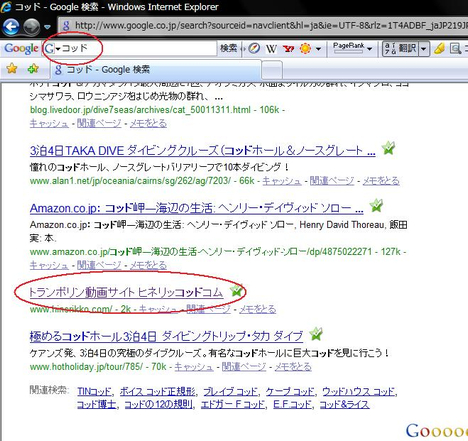Open related search エドガー F コッド

coord(233,405)
